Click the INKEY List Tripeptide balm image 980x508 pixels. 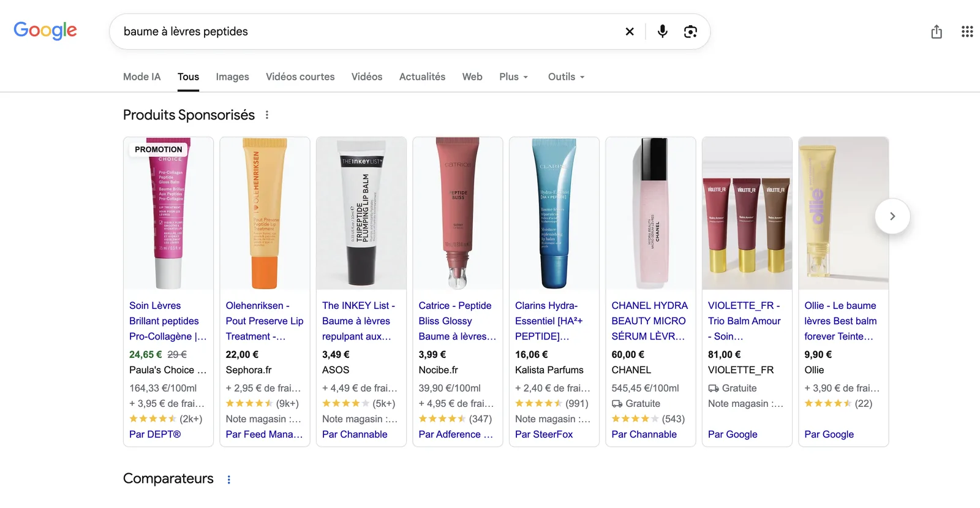click(361, 213)
